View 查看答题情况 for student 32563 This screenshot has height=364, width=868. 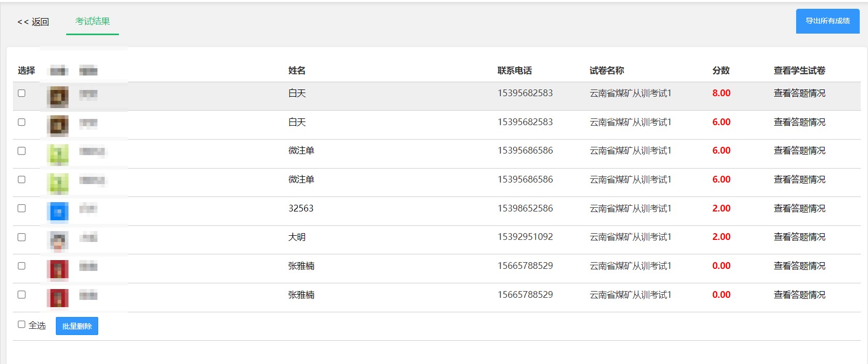799,208
